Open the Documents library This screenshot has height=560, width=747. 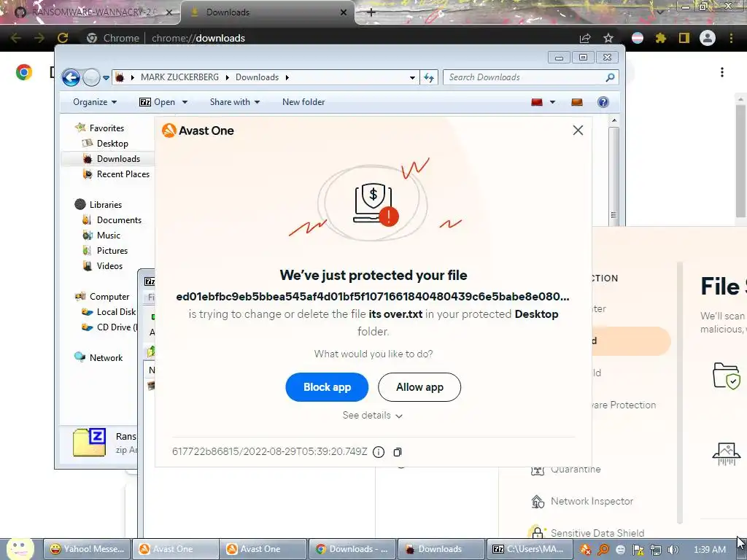click(x=112, y=220)
